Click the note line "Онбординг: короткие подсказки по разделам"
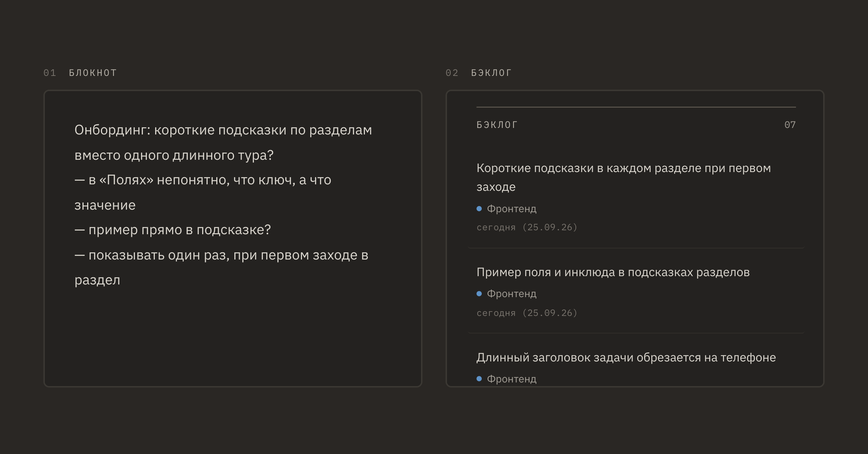The image size is (868, 454). 223,130
